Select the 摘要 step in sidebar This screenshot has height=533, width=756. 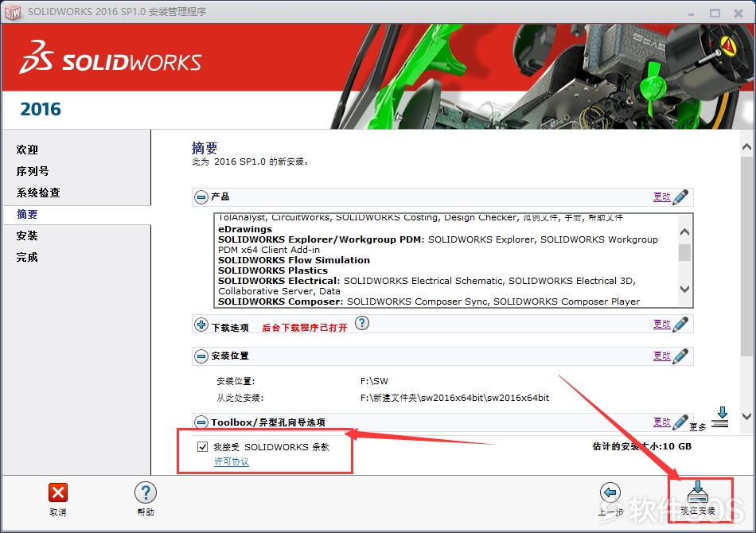coord(27,215)
